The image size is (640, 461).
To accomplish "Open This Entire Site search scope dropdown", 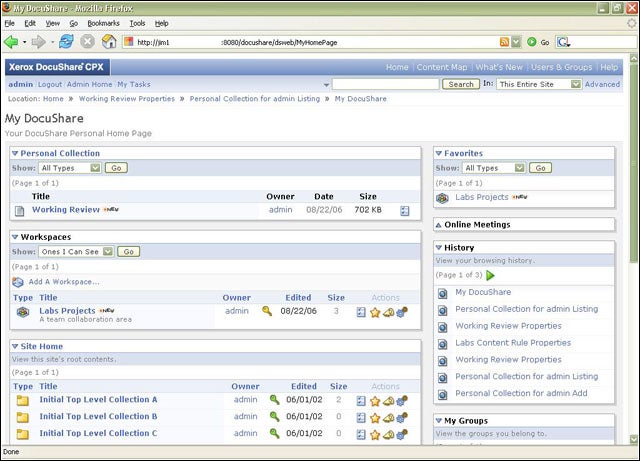I will 539,84.
